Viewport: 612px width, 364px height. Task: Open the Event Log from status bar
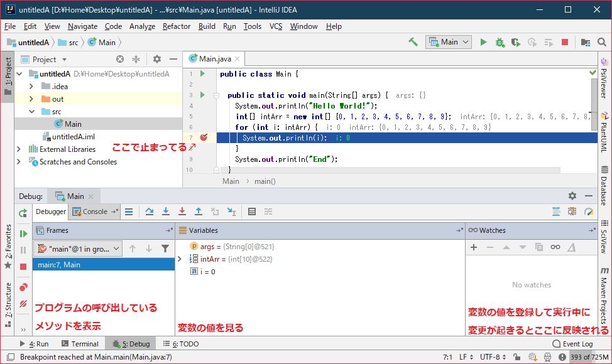[x=577, y=343]
